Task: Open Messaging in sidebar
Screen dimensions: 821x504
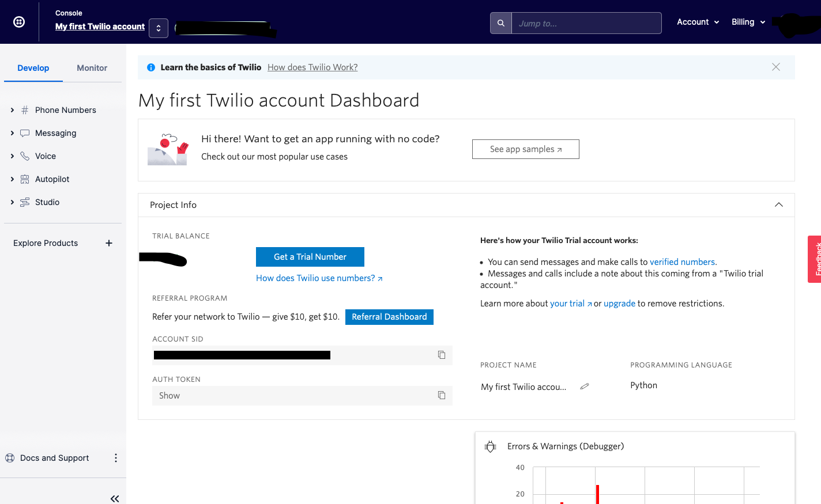Action: (56, 133)
